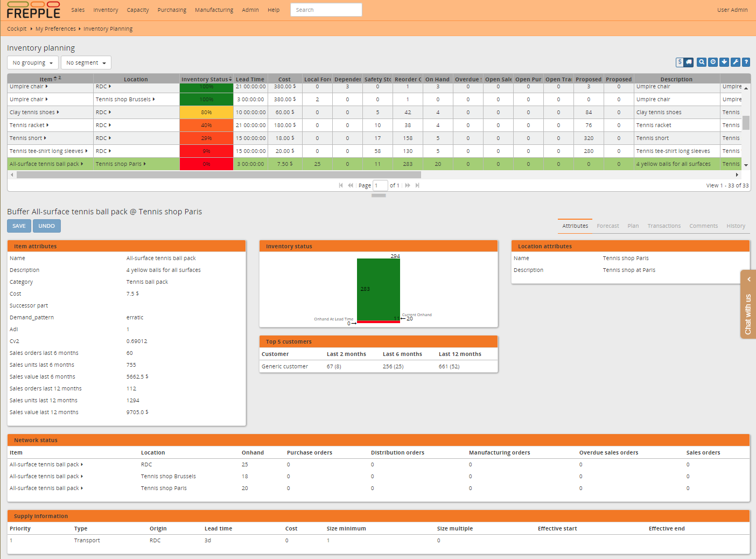Change time buckets using the clock icon
This screenshot has height=559, width=756.
(x=713, y=62)
